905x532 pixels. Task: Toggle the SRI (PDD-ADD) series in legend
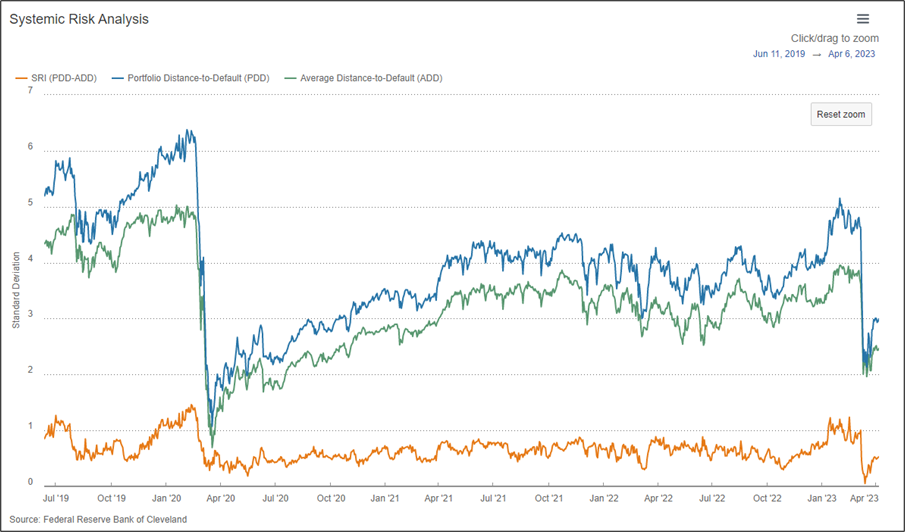pos(64,77)
